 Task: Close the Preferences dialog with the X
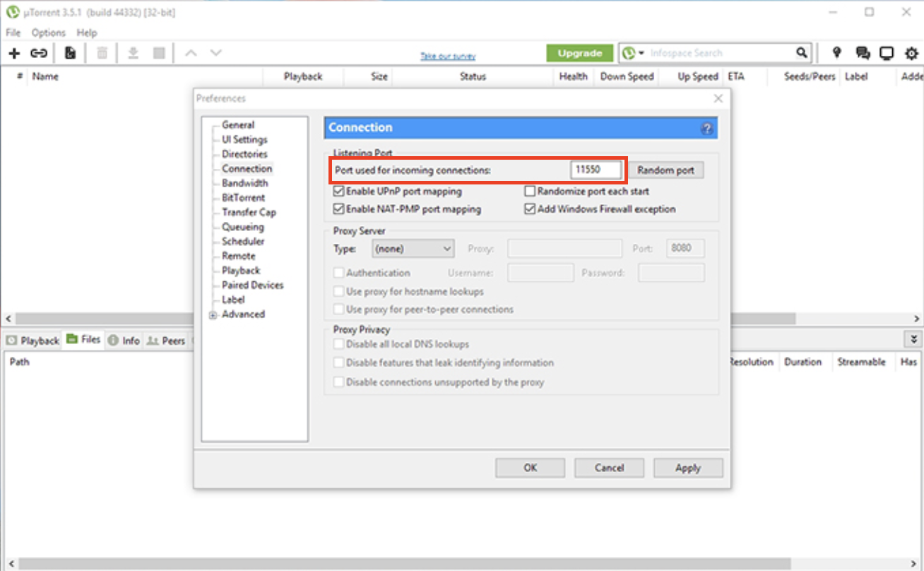pyautogui.click(x=718, y=99)
